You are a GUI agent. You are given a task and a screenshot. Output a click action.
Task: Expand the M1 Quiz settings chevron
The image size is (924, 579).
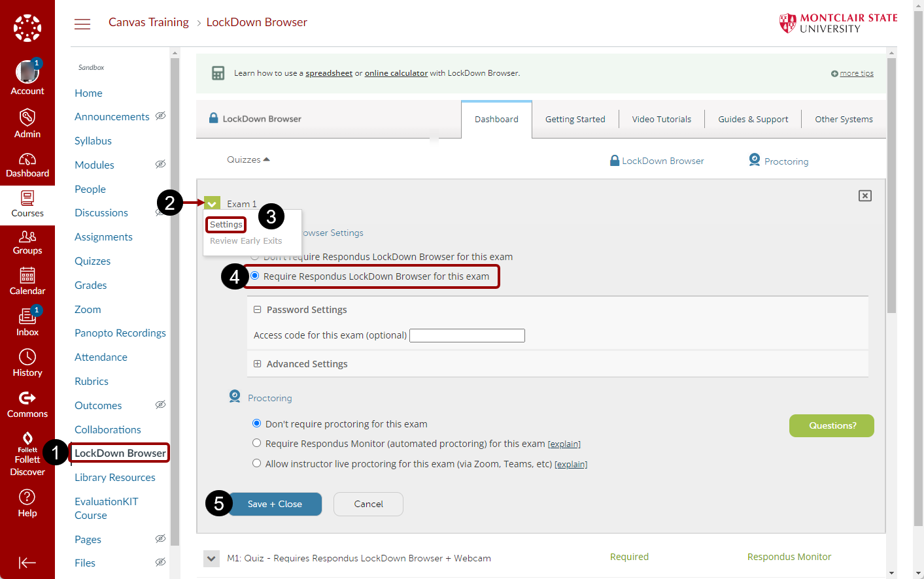point(211,558)
